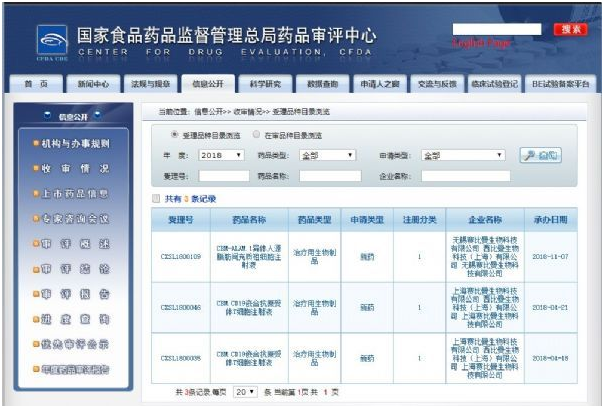Click the 药品类型 column header

coord(315,220)
